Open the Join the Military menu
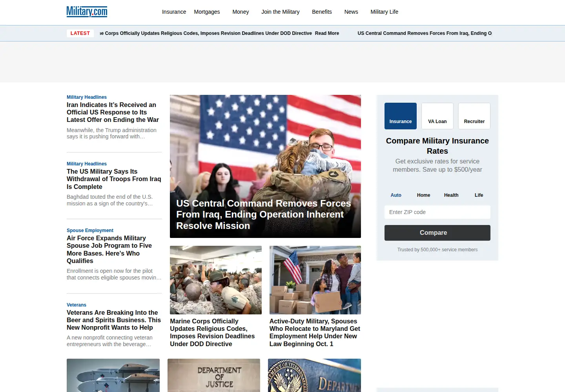This screenshot has width=565, height=392. coord(280,12)
